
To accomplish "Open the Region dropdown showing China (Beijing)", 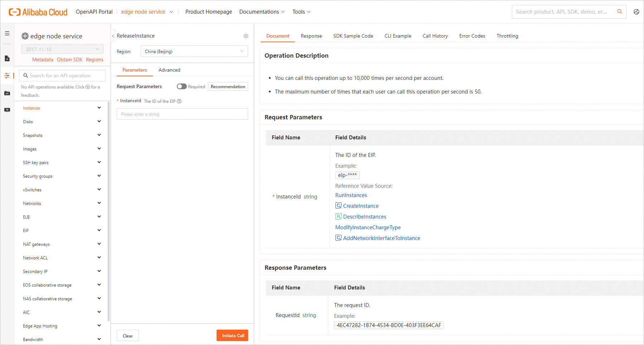I will tap(194, 52).
